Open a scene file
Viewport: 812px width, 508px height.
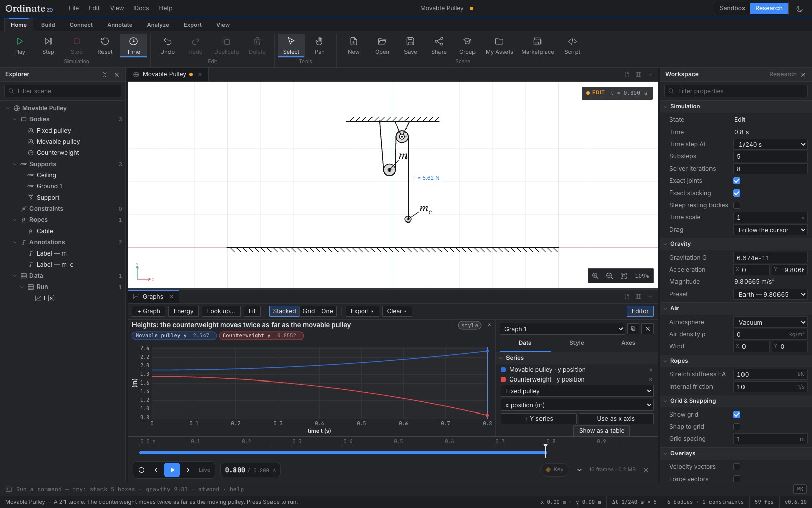[382, 45]
